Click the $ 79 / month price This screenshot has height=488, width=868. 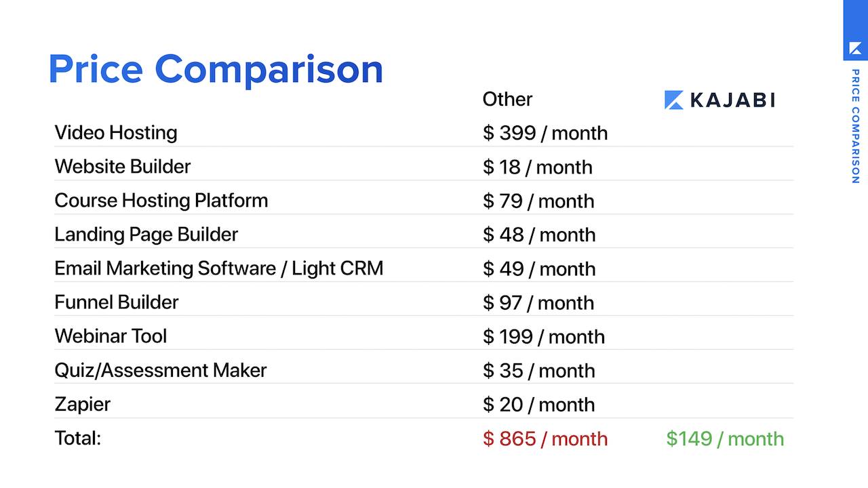[x=538, y=201]
